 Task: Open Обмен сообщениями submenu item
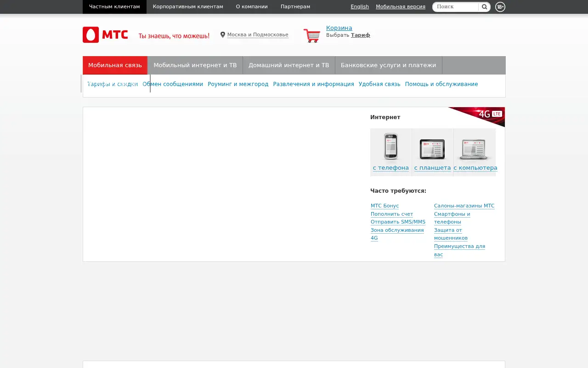pyautogui.click(x=173, y=84)
